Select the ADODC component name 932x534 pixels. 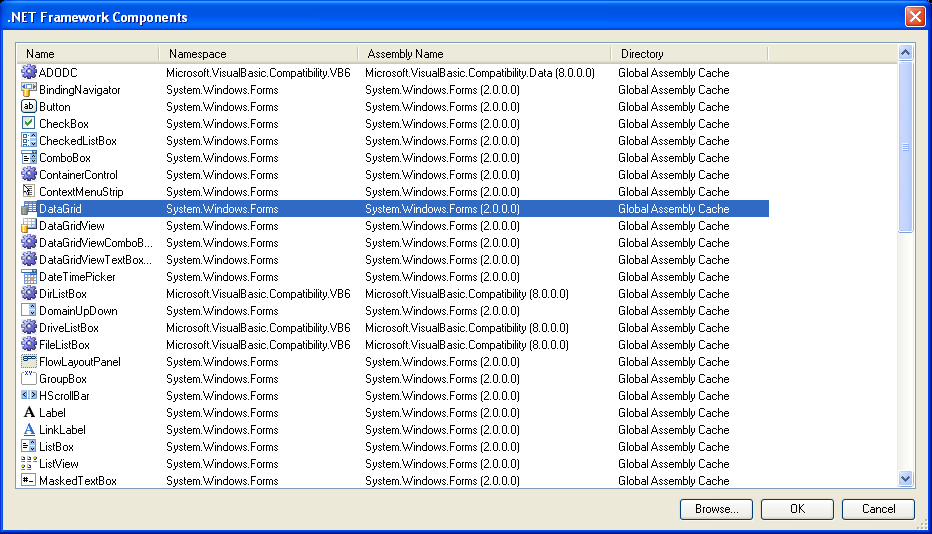[58, 73]
